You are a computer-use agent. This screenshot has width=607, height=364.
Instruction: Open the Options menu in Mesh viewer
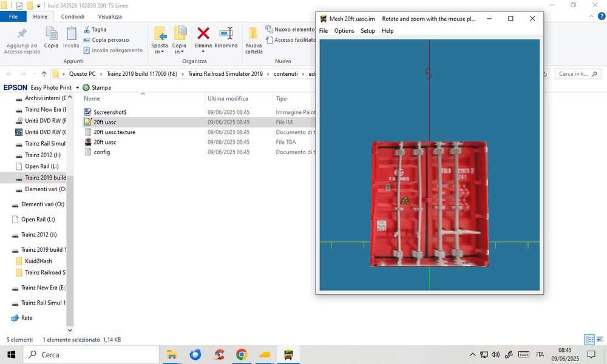344,30
